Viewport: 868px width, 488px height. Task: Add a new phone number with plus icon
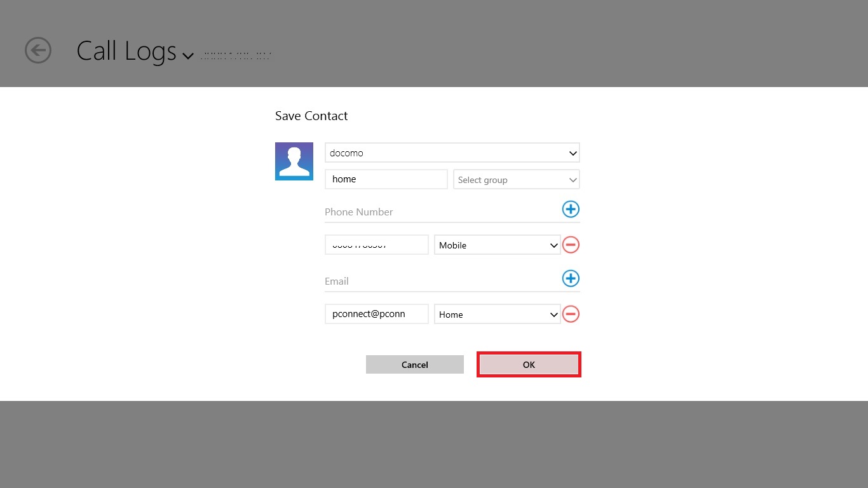[x=571, y=209]
